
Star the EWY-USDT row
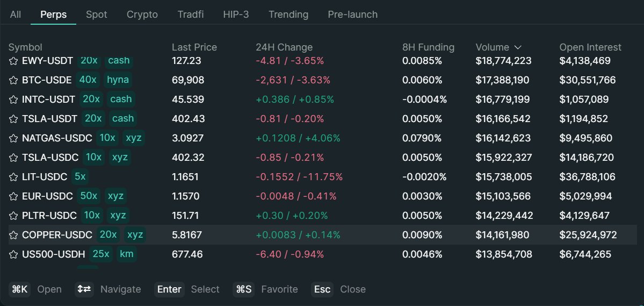(x=14, y=61)
